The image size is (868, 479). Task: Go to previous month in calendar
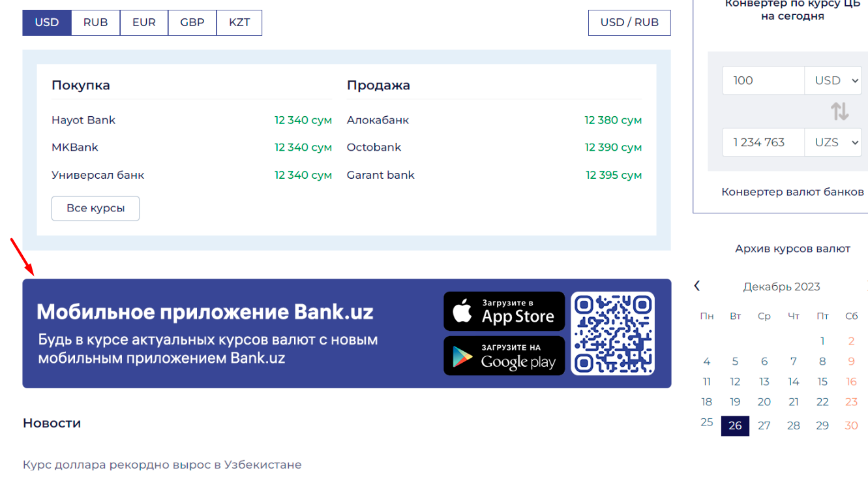[697, 286]
